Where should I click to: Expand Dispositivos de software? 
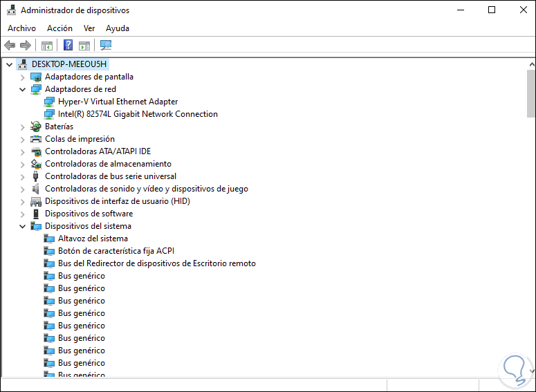click(23, 214)
